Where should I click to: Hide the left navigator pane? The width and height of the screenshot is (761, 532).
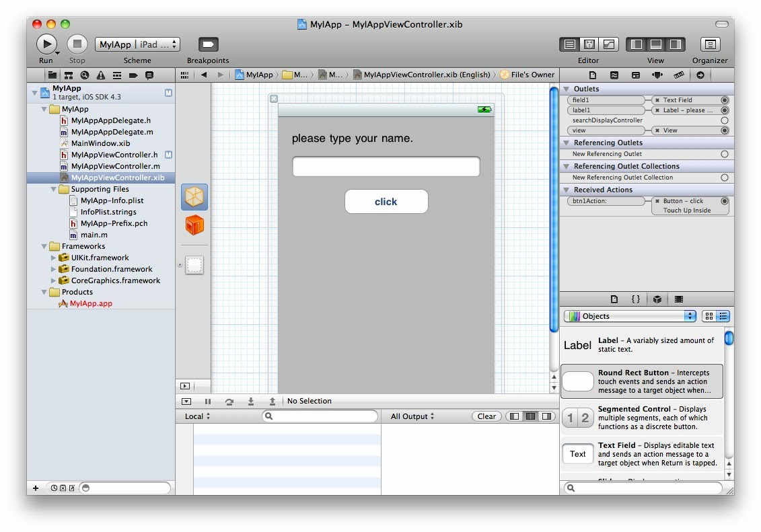click(637, 44)
